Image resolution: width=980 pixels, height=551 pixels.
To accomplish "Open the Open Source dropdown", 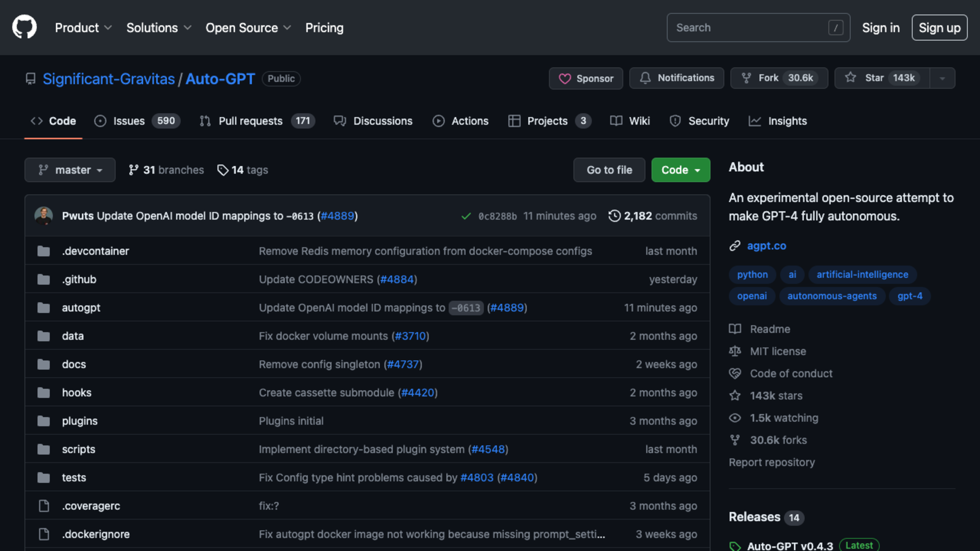I will 248,28.
